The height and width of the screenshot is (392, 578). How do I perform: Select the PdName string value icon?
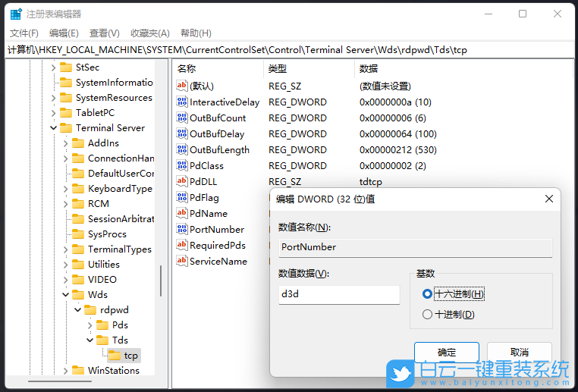(182, 213)
